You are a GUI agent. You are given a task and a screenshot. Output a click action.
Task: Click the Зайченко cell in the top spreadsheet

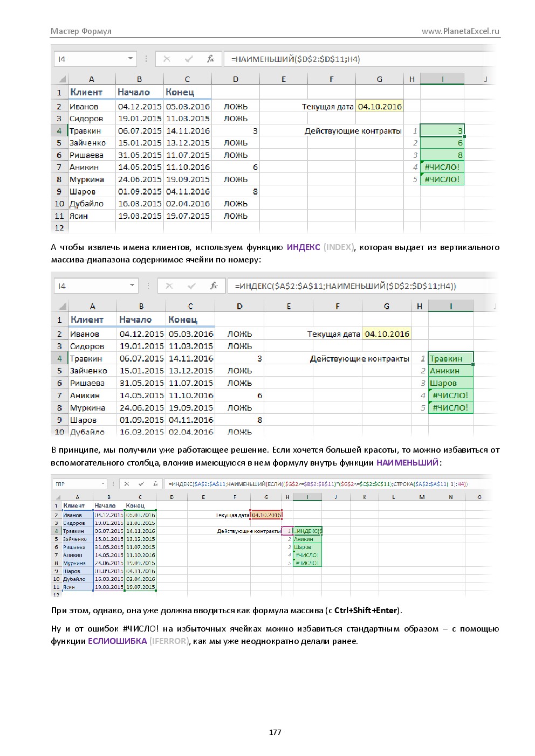click(x=92, y=143)
